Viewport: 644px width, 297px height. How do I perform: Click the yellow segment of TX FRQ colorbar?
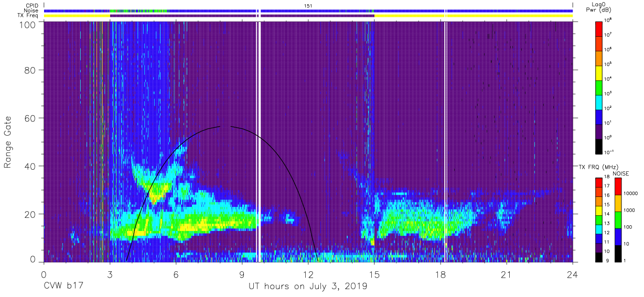click(x=599, y=210)
